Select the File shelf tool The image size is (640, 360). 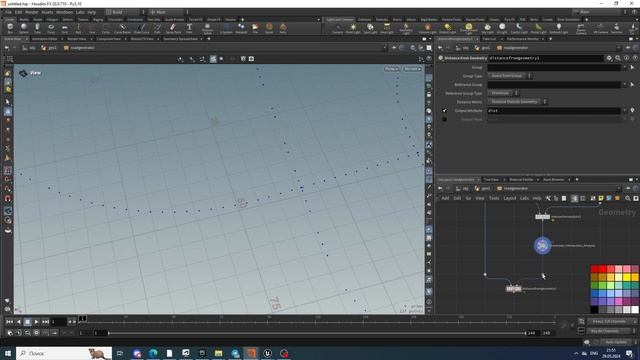pos(255,28)
